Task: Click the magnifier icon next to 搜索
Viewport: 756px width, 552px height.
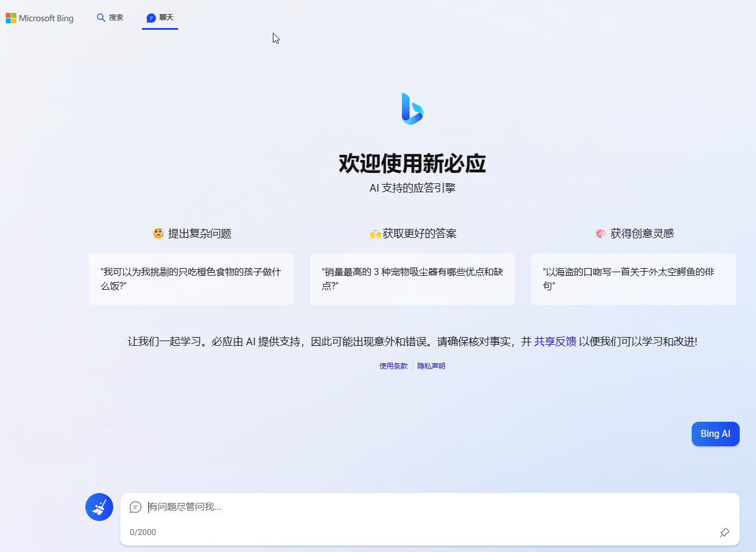Action: coord(100,18)
